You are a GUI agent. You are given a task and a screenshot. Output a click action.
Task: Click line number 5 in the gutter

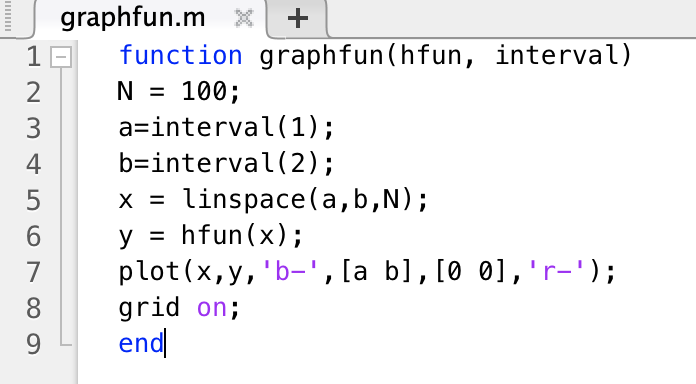[x=33, y=200]
